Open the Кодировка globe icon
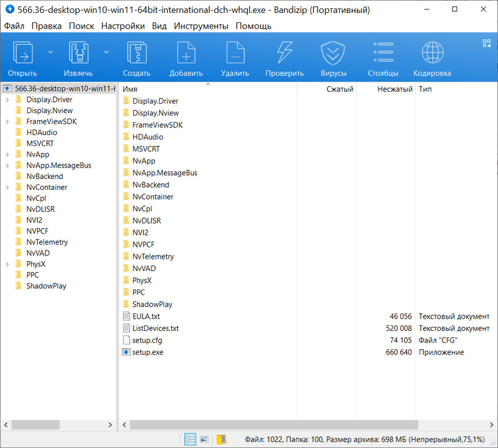The width and height of the screenshot is (498, 448). (x=433, y=53)
